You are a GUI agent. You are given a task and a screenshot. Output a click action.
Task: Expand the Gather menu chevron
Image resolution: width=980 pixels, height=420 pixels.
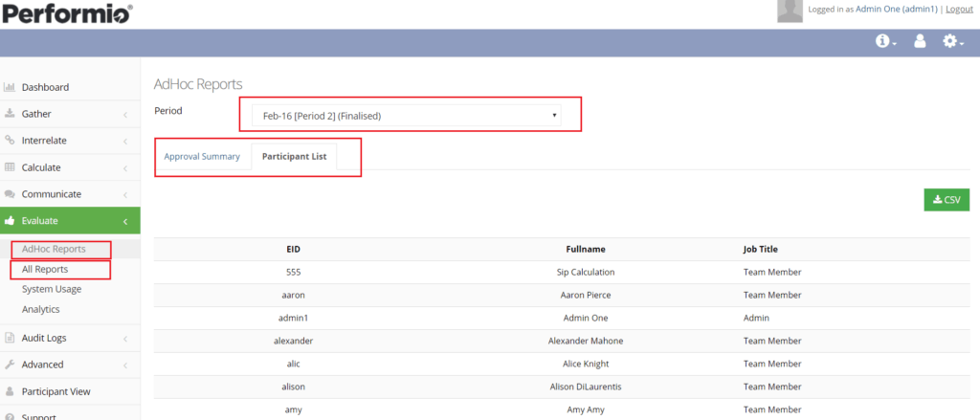125,115
